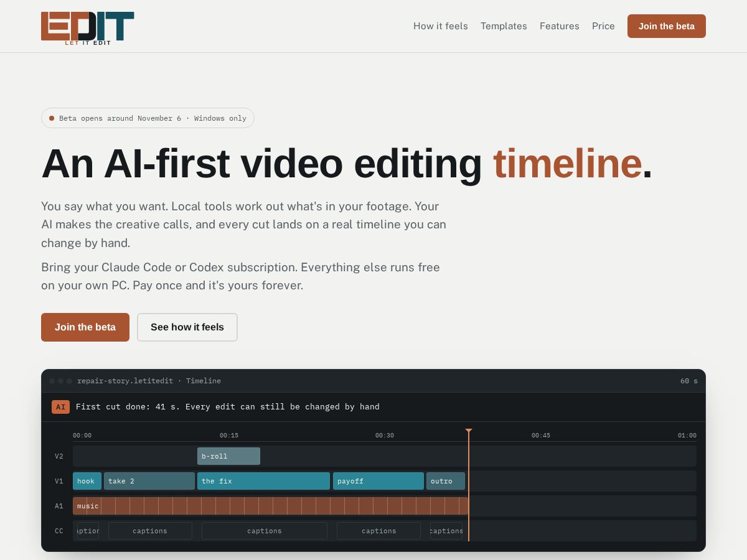The image size is (747, 560).
Task: Select the hook clip on V1
Action: (x=87, y=481)
